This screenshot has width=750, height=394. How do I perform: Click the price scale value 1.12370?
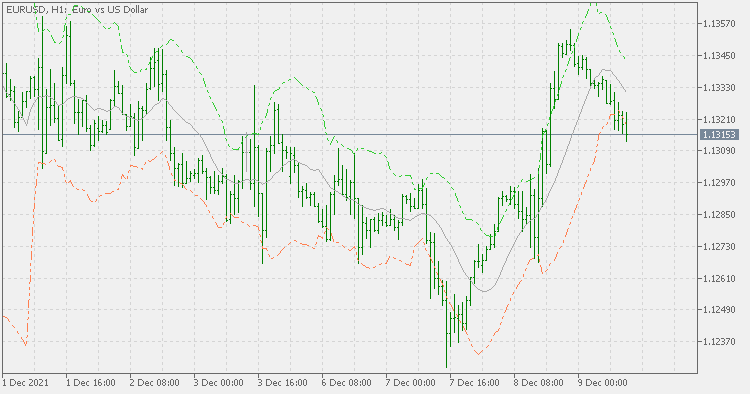[x=719, y=341]
